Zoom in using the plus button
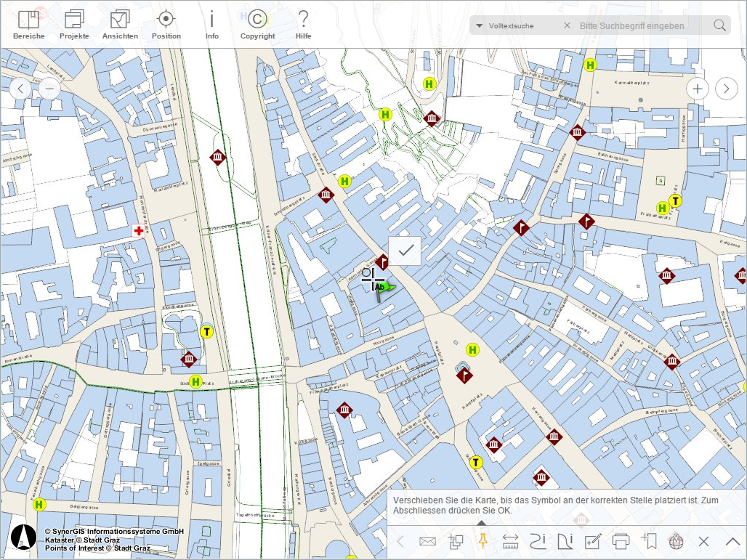This screenshot has width=747, height=560. [x=697, y=88]
